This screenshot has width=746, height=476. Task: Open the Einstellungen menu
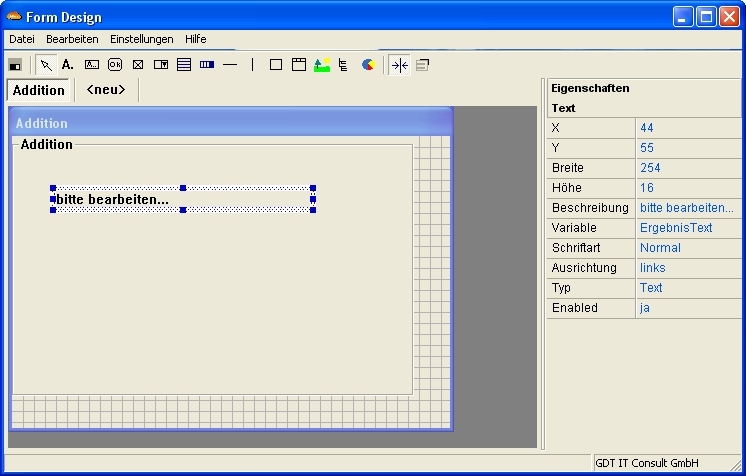(141, 39)
